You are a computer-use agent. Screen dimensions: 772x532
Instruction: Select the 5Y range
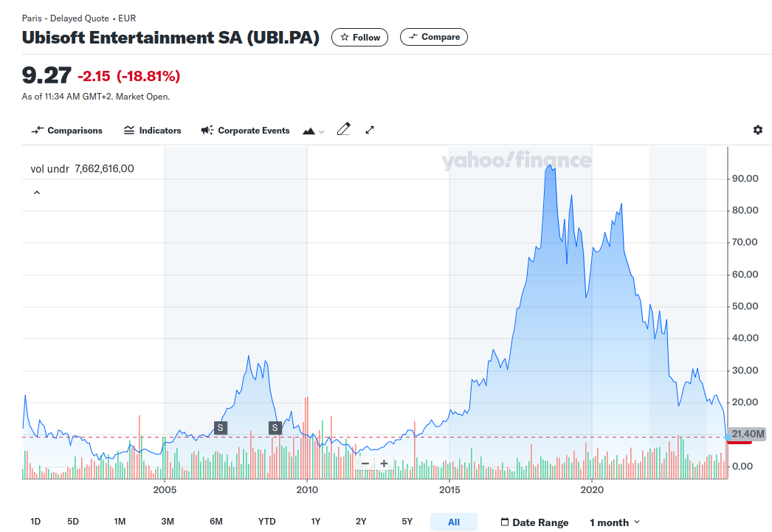click(x=407, y=522)
